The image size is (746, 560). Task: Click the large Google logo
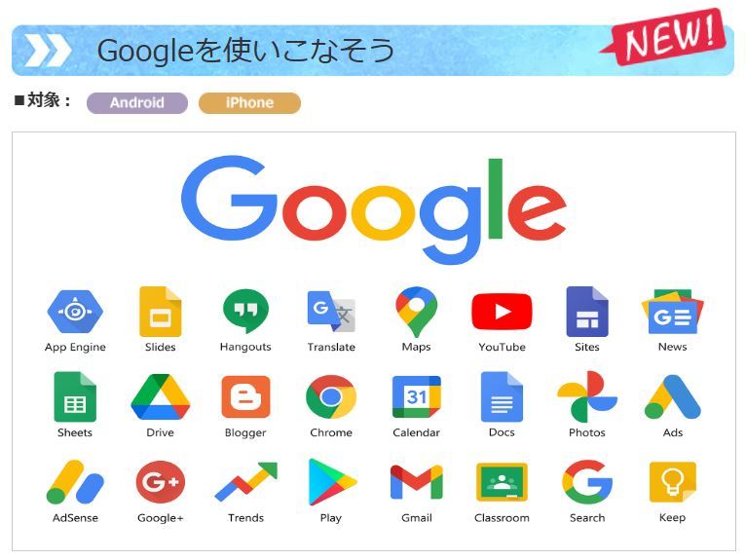click(x=374, y=209)
